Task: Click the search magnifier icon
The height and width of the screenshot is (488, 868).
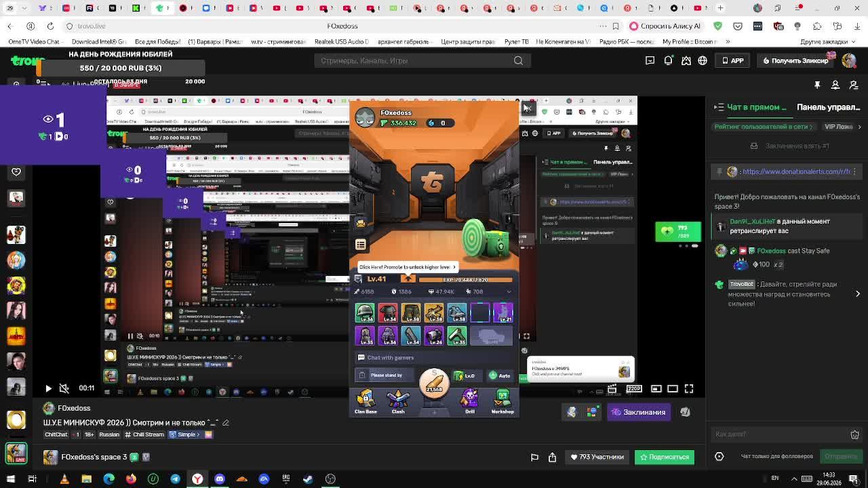Action: click(x=518, y=60)
